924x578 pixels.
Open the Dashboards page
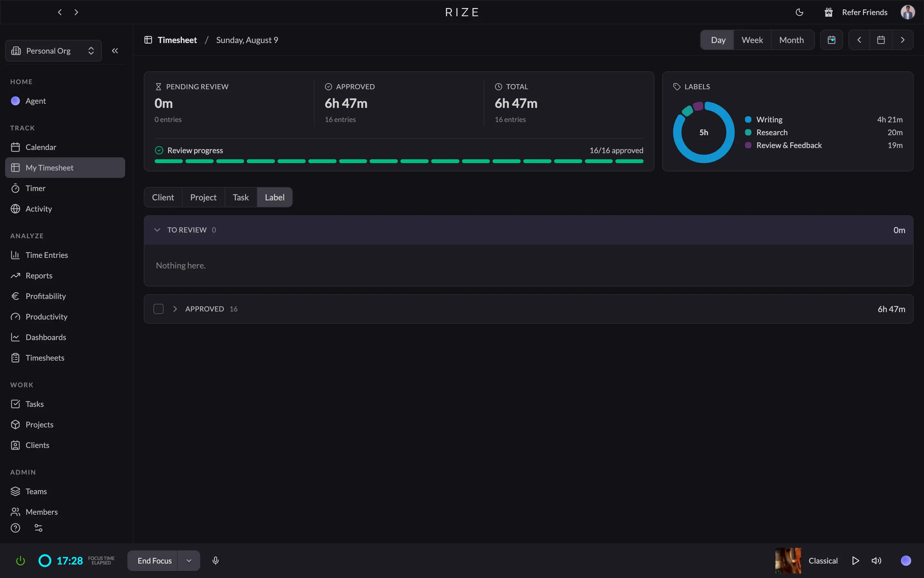coord(65,337)
